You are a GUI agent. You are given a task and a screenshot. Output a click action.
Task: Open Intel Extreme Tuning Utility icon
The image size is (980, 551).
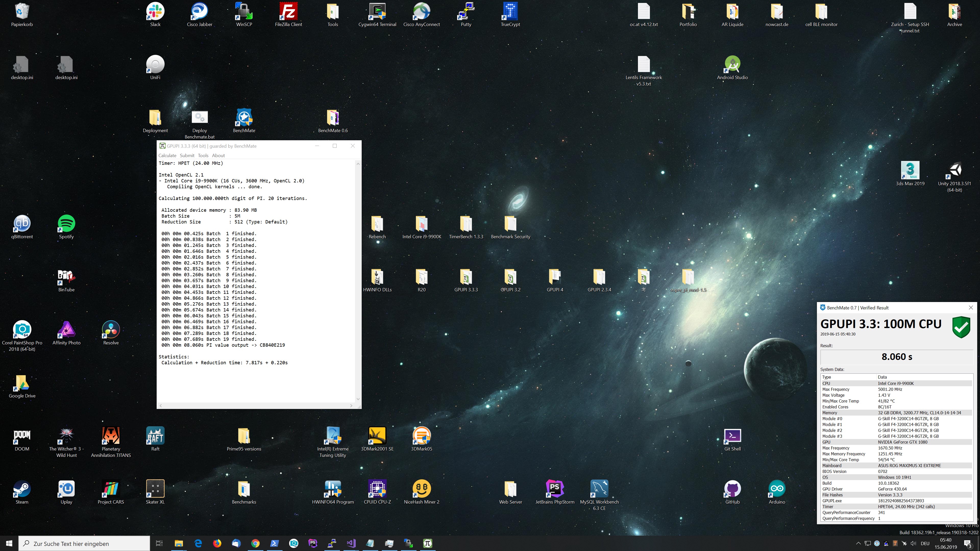(x=333, y=442)
